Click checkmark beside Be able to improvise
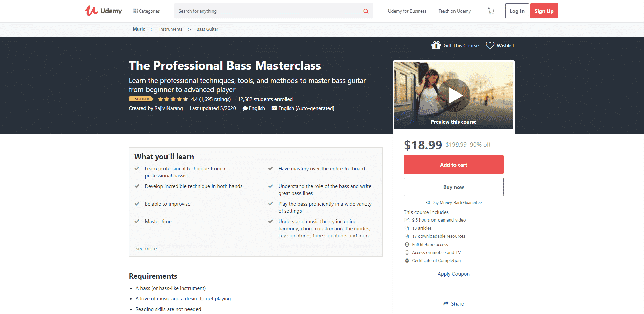Screen dimensions: 644x314 (x=137, y=204)
